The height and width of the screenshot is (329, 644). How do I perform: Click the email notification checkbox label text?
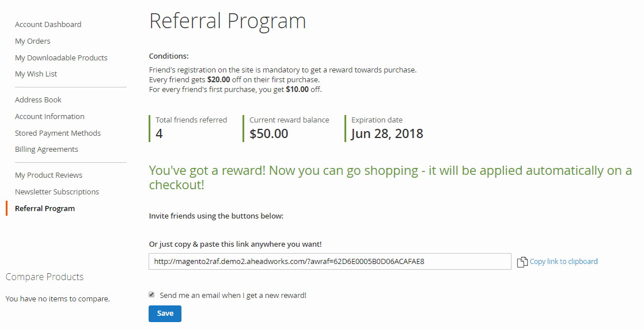[x=233, y=295]
